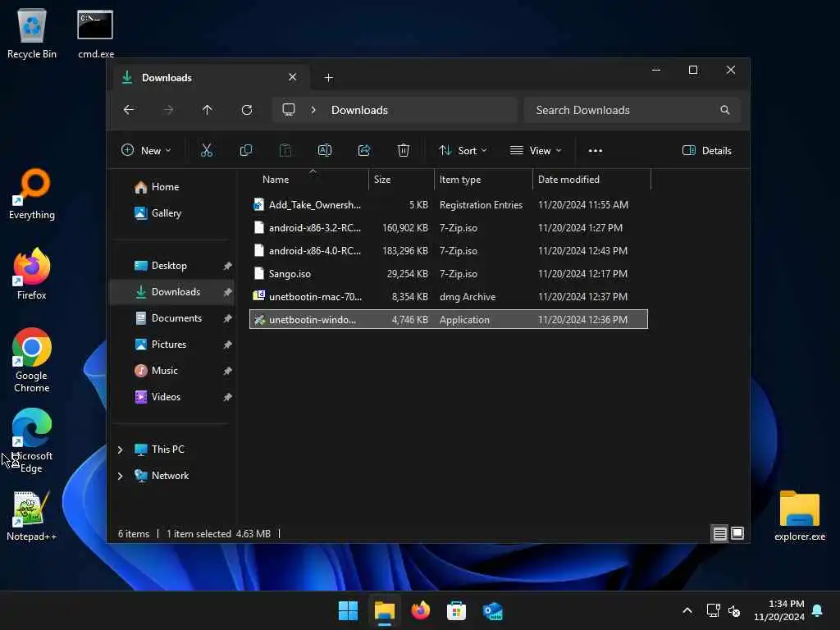
Task: Expand the This PC tree node
Action: 121,450
